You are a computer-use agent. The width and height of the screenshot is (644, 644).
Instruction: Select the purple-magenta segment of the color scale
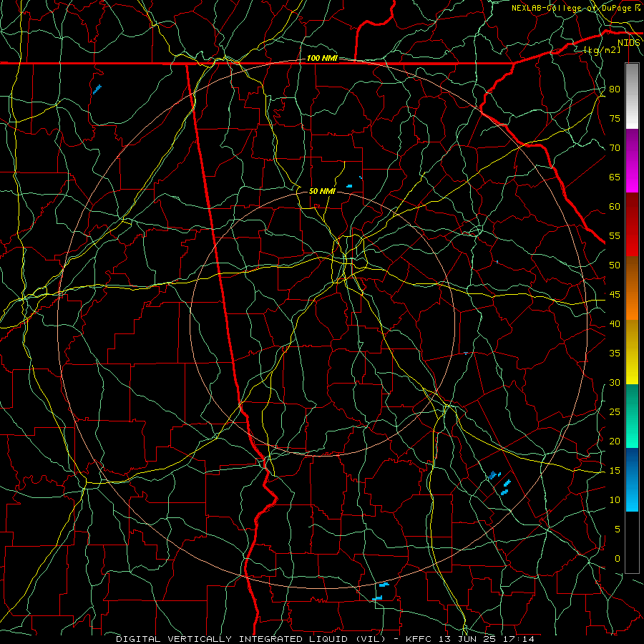pos(632,160)
